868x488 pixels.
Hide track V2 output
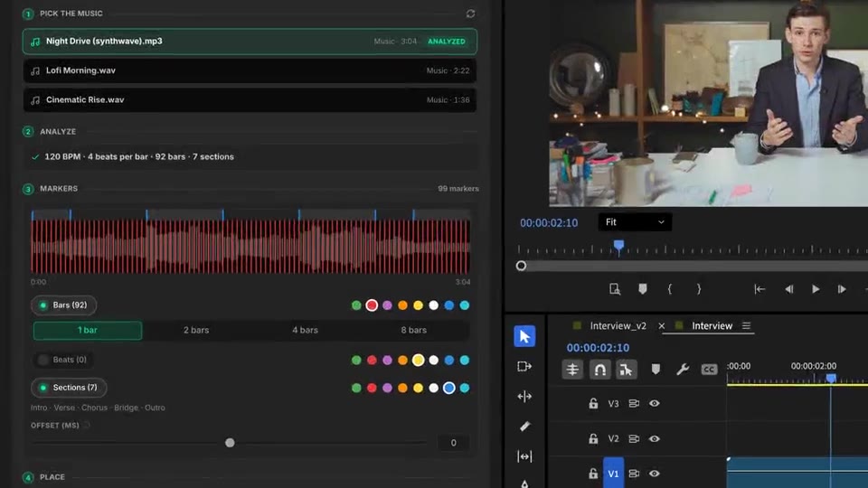click(655, 439)
